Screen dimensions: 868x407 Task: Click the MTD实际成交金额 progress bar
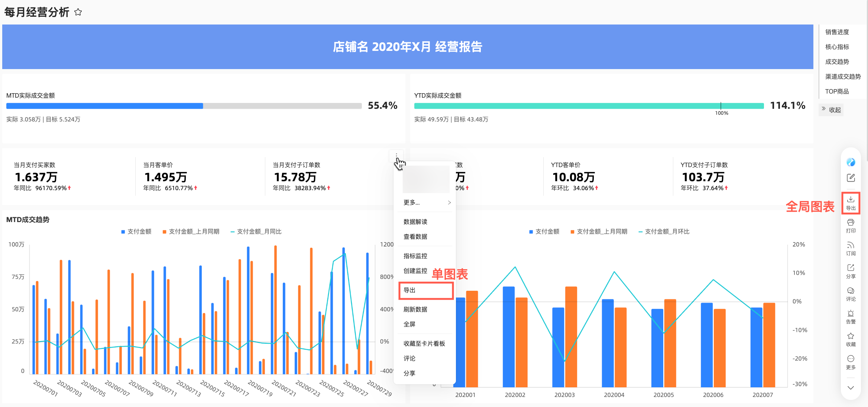tap(184, 106)
